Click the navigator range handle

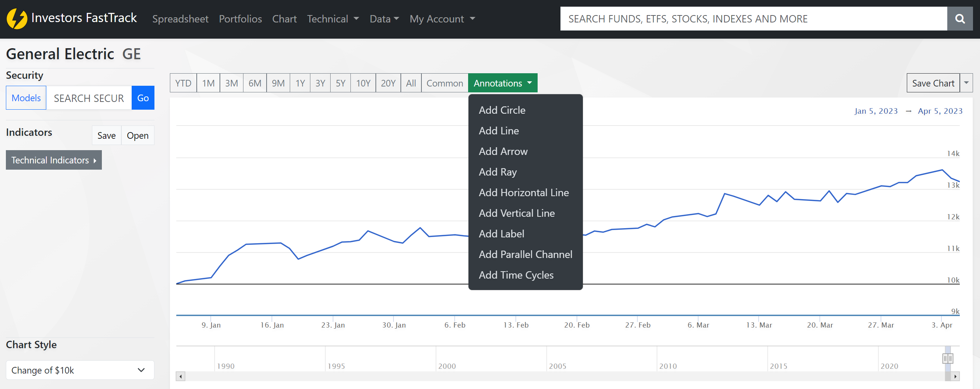pos(948,358)
